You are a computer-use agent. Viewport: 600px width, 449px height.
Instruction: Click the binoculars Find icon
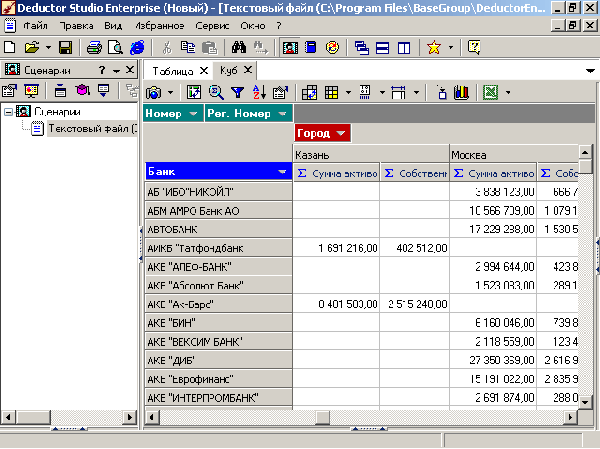pyautogui.click(x=238, y=47)
